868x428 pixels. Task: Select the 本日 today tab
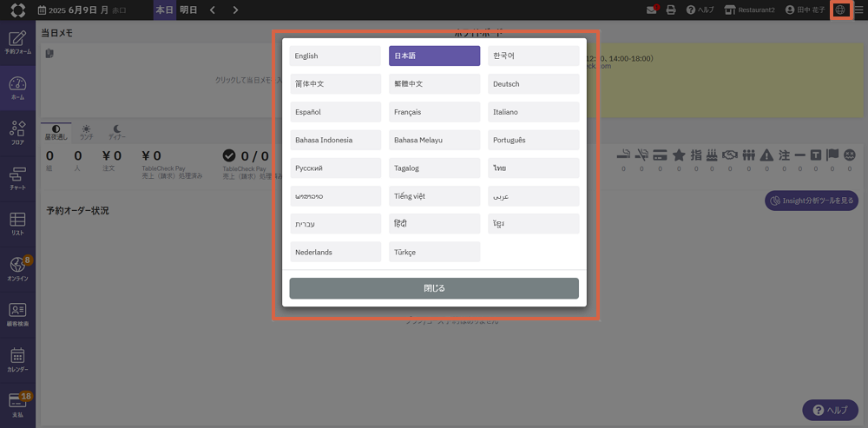[x=164, y=10]
